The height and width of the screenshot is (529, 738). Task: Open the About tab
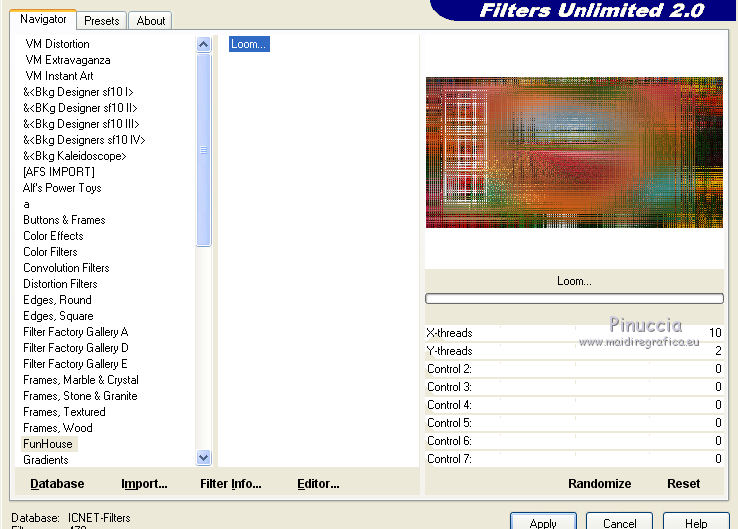point(151,21)
